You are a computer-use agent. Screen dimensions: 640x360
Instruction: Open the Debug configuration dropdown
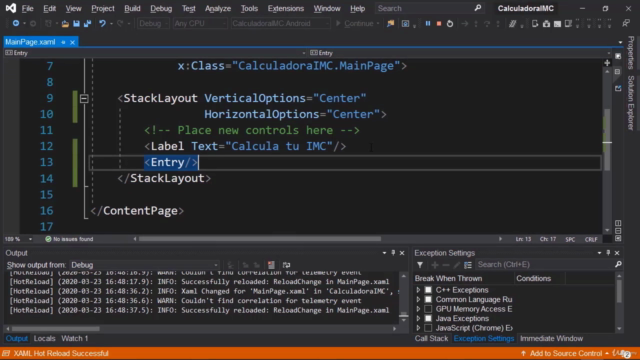(153, 24)
